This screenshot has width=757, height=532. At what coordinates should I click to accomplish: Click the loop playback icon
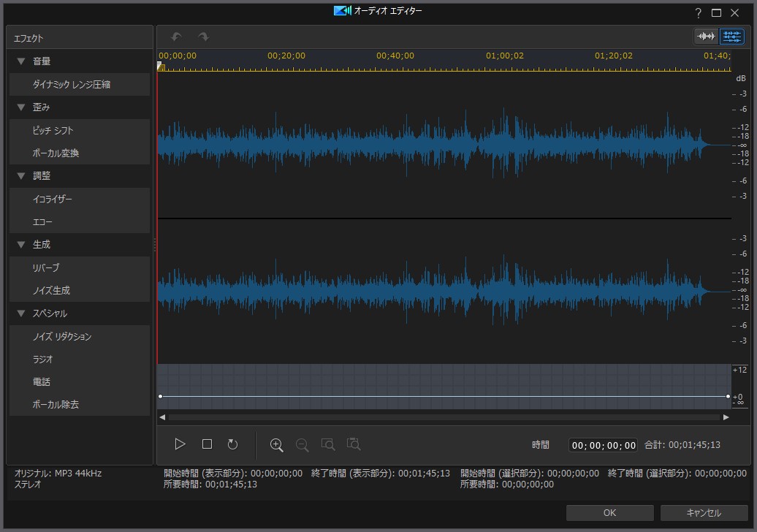pyautogui.click(x=232, y=444)
